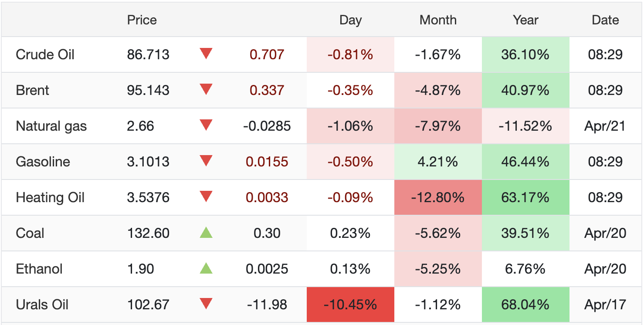Click the green up arrow for Coal
The image size is (644, 325).
(x=206, y=233)
